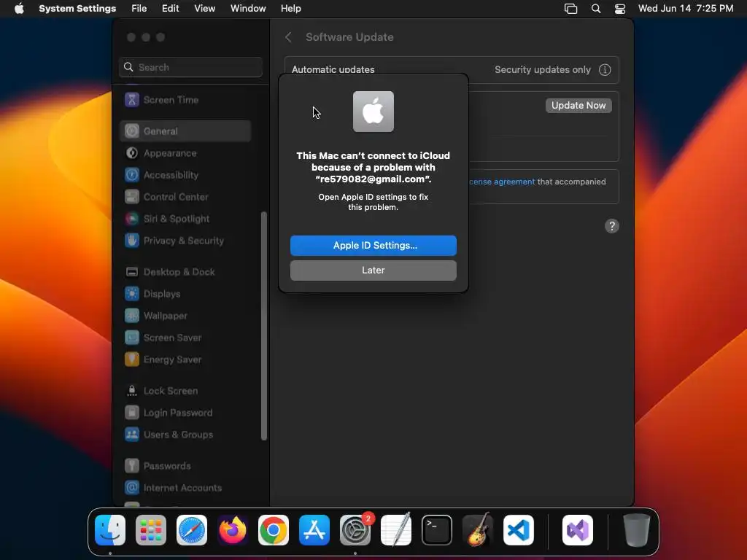
Task: Click System Settings icon in Dock
Action: [x=355, y=530]
